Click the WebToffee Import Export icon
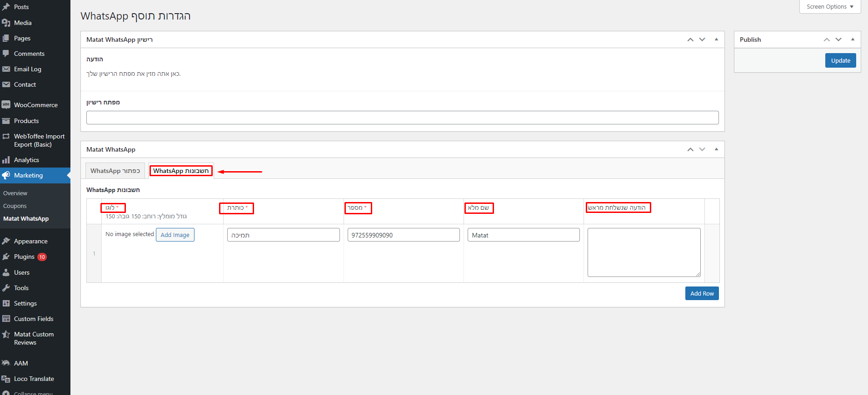 6,136
